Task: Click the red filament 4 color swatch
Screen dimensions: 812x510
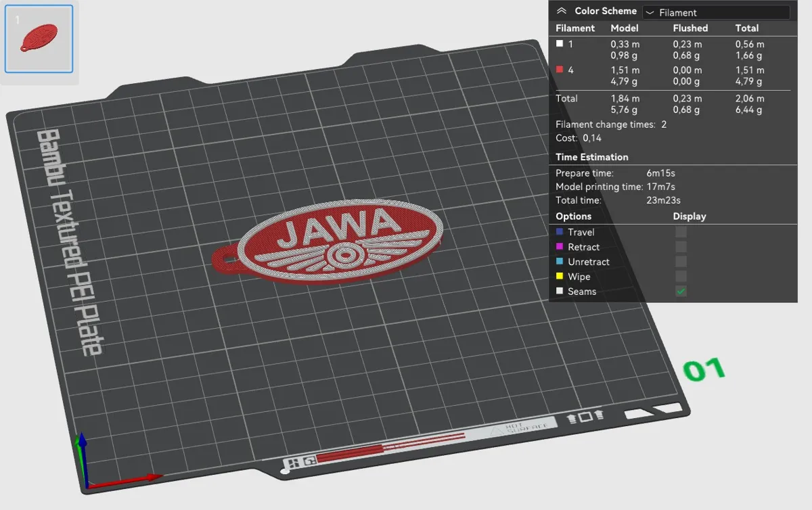Action: 560,70
